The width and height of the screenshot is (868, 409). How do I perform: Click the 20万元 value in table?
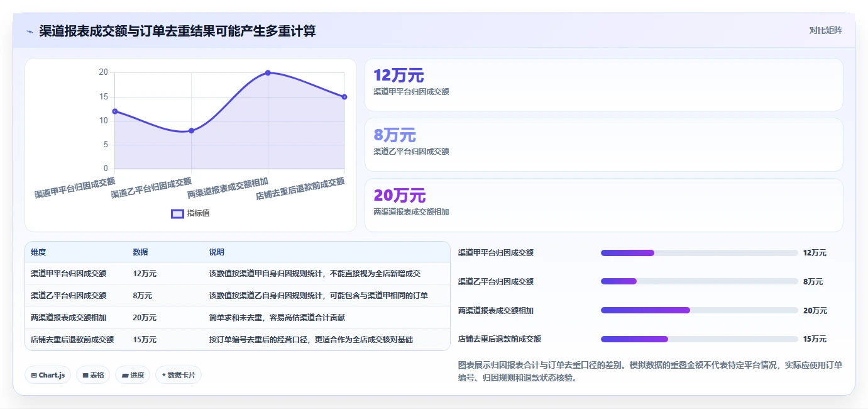pyautogui.click(x=145, y=318)
